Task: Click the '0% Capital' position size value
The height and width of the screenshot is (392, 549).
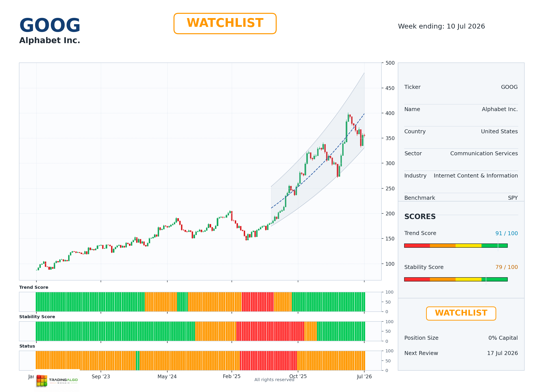Action: pos(503,338)
